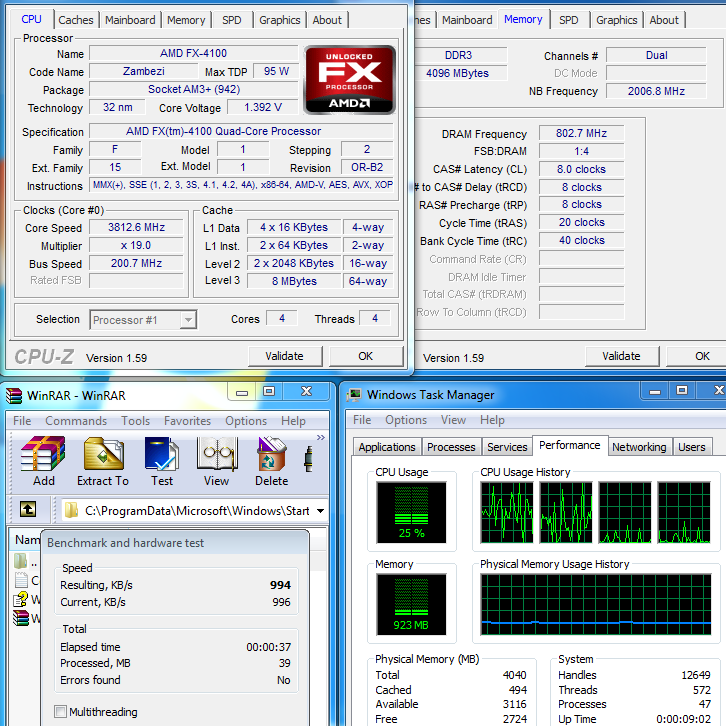The image size is (726, 726).
Task: Open the View icon in WinRAR toolbar
Action: tap(216, 461)
